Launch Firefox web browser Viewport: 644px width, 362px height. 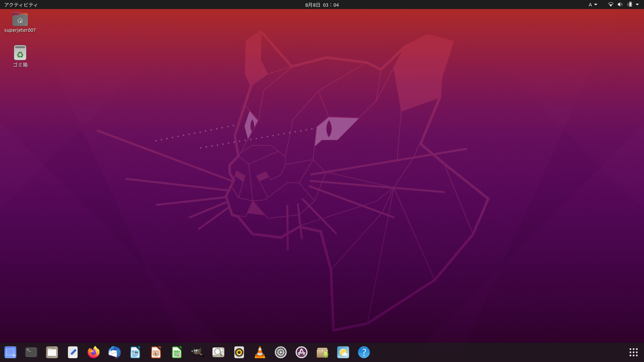point(94,352)
